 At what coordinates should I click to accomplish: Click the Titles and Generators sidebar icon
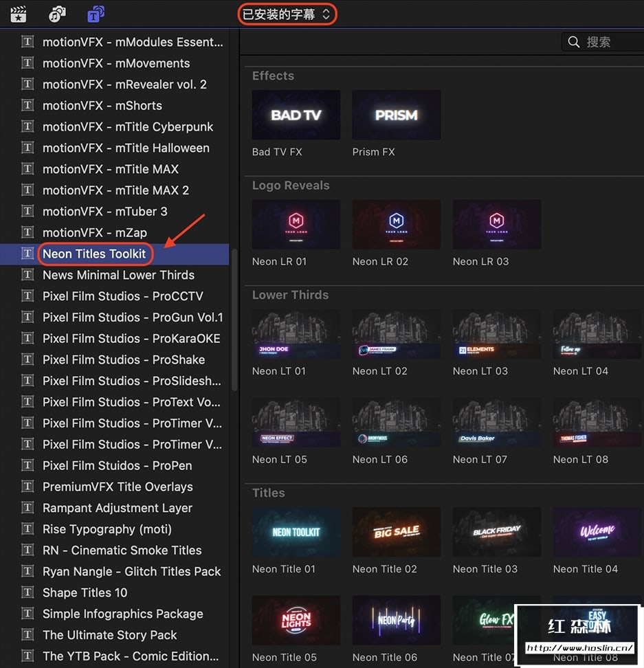[x=96, y=14]
